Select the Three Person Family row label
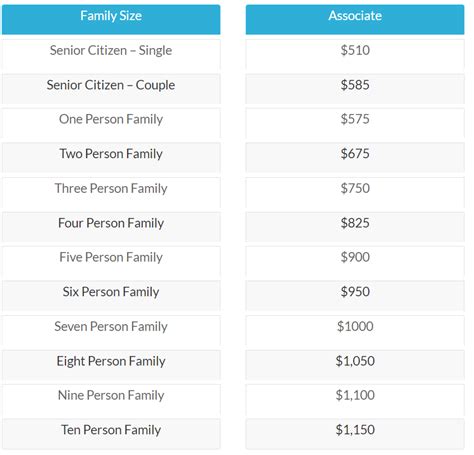This screenshot has height=455, width=474. pyautogui.click(x=111, y=189)
